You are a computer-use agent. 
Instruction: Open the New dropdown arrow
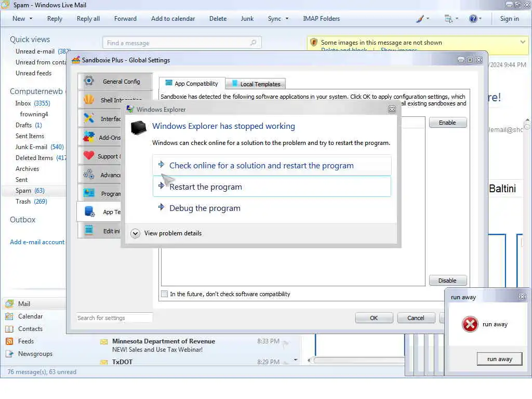(31, 19)
